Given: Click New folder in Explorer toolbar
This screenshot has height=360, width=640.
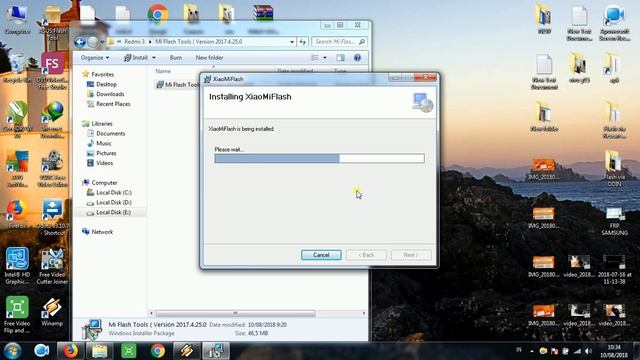Looking at the screenshot, I should [209, 58].
